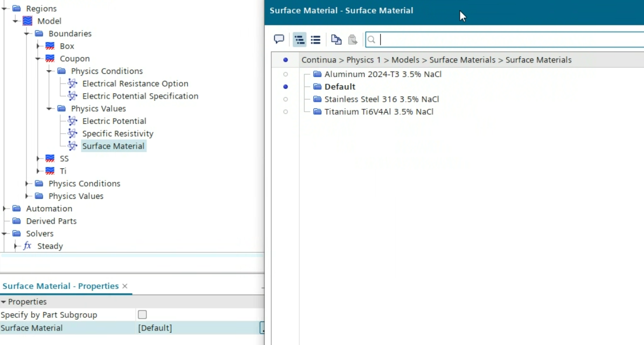Collapse Coupon's Physics Conditions folder
This screenshot has height=345, width=644.
[50, 71]
